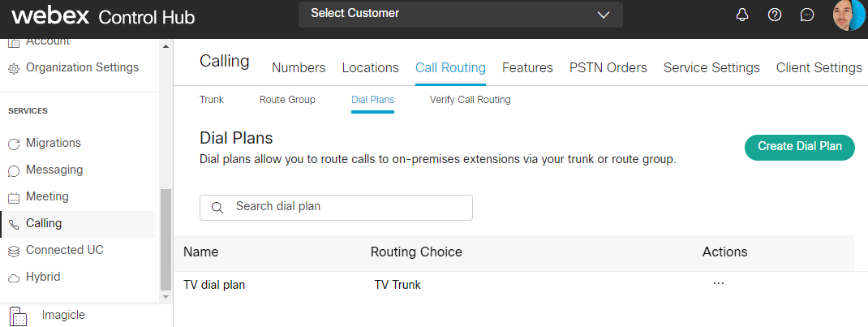Click the Messaging bubble icon in sidebar
Viewport: 868px width, 327px height.
[14, 170]
